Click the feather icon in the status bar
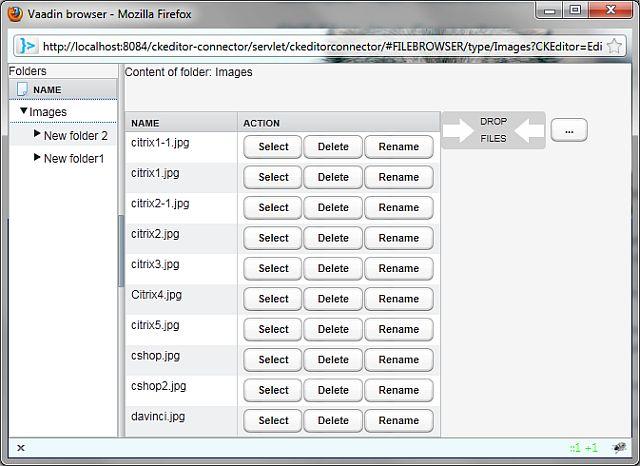Viewport: 640px width, 466px height. click(620, 448)
